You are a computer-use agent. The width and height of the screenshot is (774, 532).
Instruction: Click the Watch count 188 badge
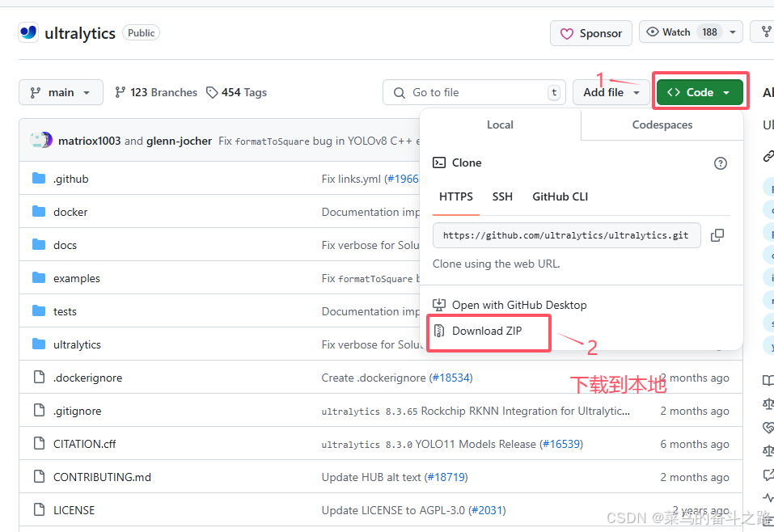[709, 32]
